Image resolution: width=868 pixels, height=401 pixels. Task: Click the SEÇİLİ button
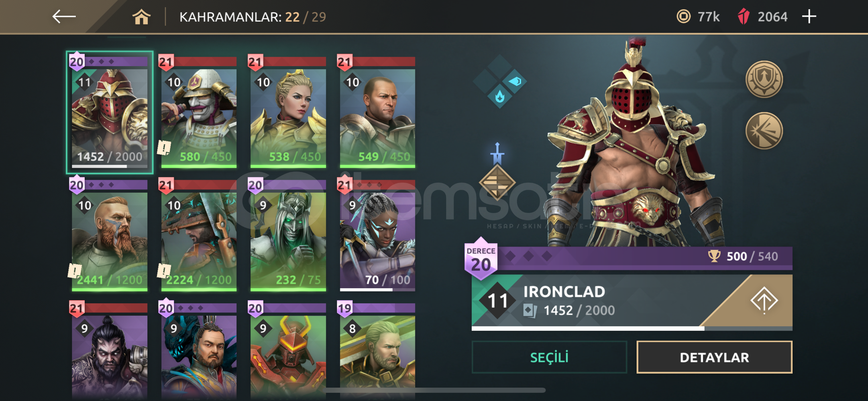click(x=549, y=357)
